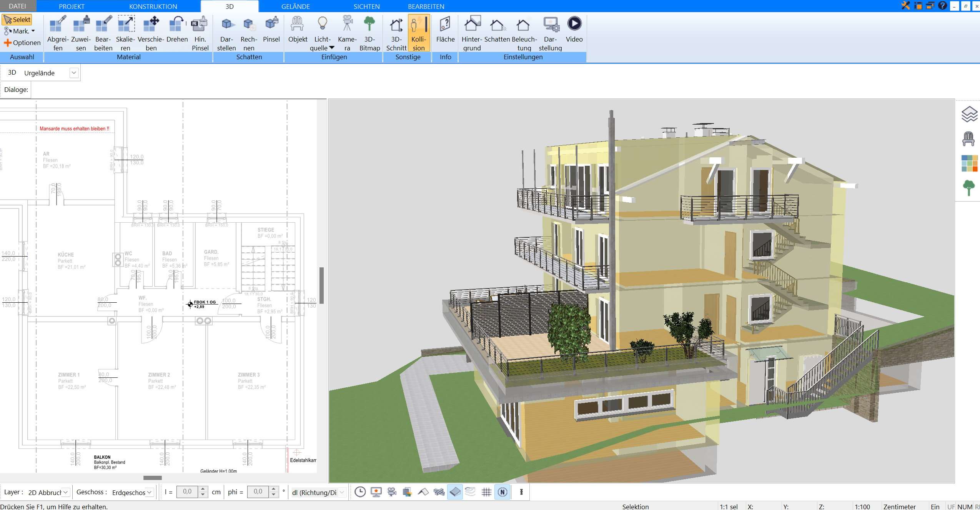Use the Drehen rotate material tool

(177, 29)
